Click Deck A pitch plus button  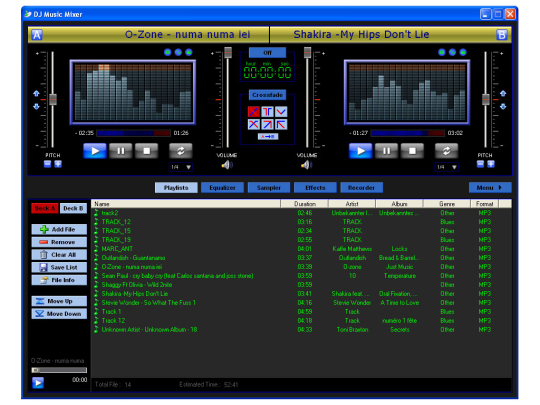[58, 164]
